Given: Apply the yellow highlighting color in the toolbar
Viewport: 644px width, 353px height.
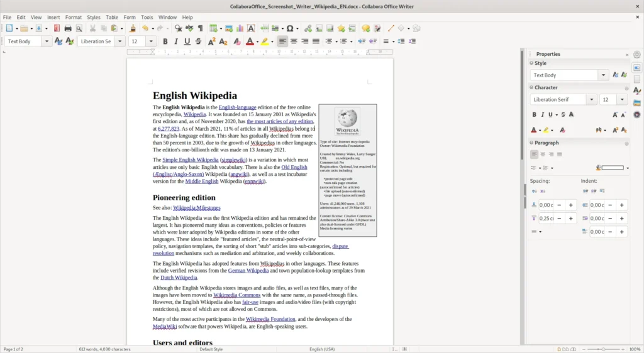Looking at the screenshot, I should pyautogui.click(x=265, y=41).
